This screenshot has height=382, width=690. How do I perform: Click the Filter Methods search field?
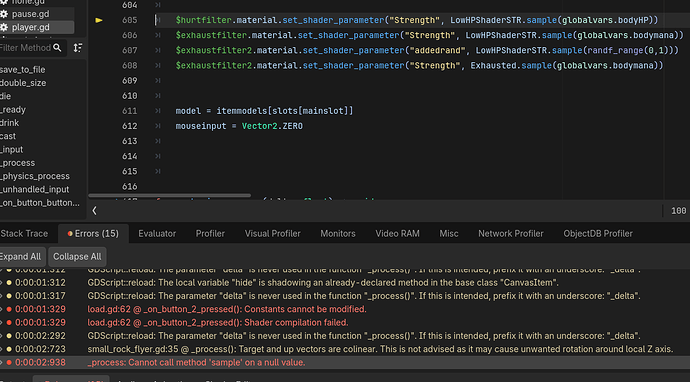32,48
